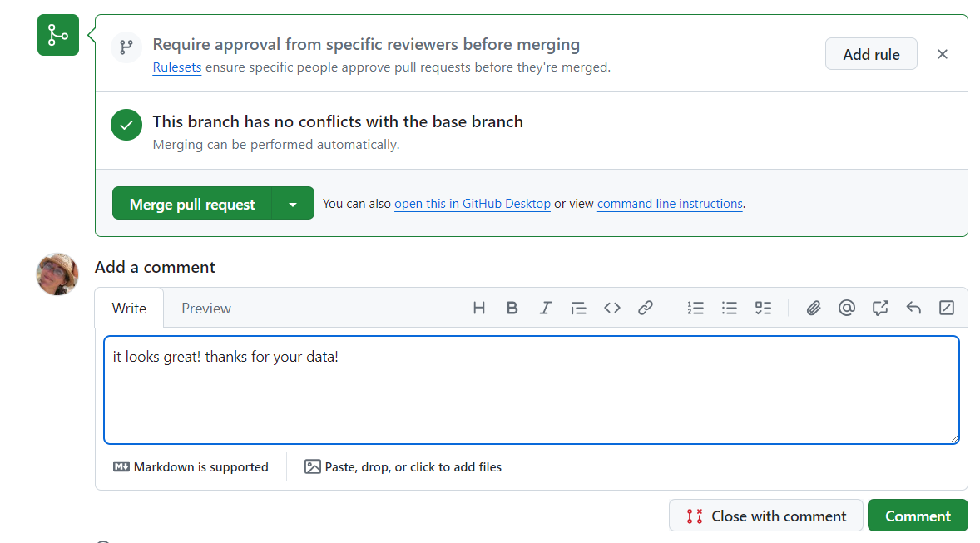Focus the comment text area
The width and height of the screenshot is (980, 543).
click(532, 390)
